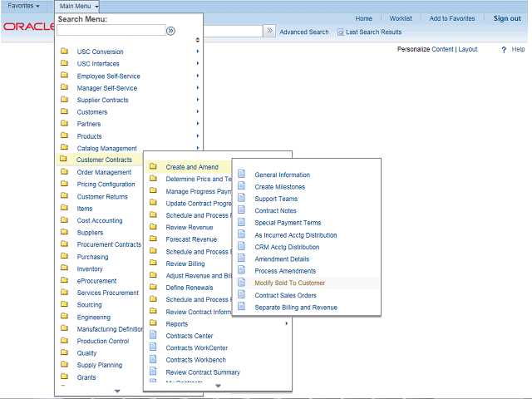Click the document icon beside General Information
The width and height of the screenshot is (532, 399).
242,175
